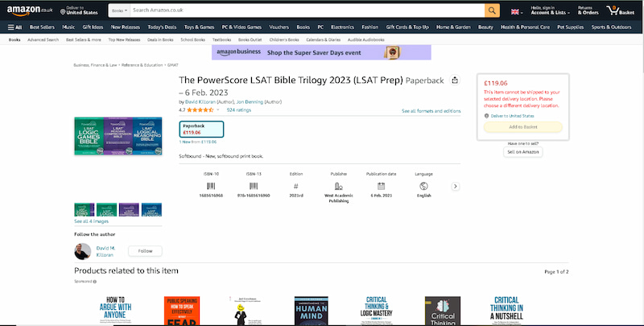This screenshot has width=644, height=326.
Task: Select the Paperback £119.06 format box
Action: point(201,130)
